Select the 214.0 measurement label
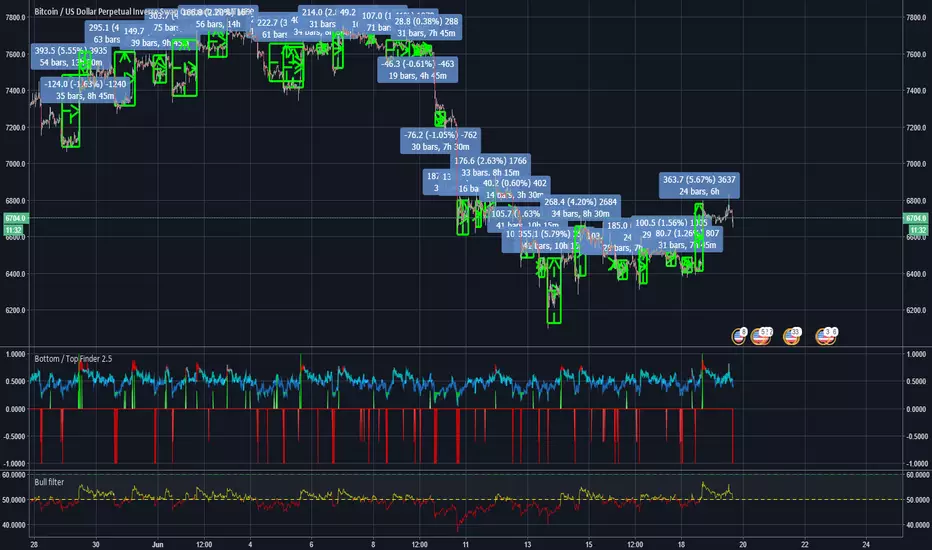 click(317, 18)
